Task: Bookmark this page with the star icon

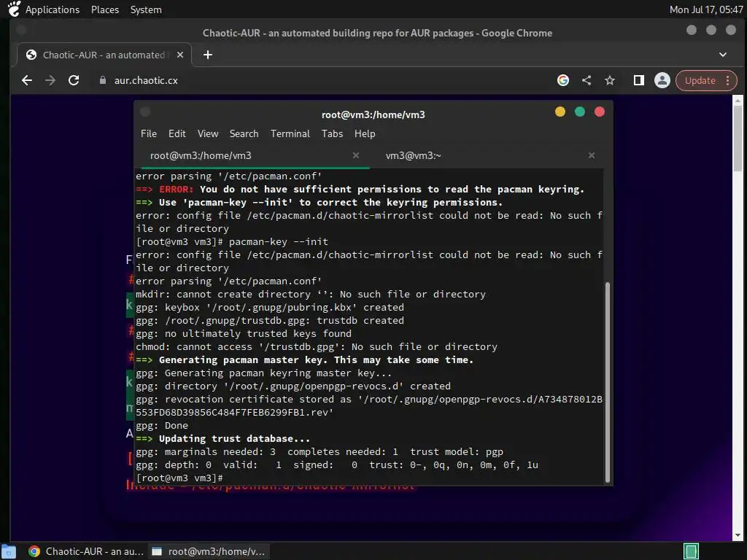Action: click(x=610, y=80)
